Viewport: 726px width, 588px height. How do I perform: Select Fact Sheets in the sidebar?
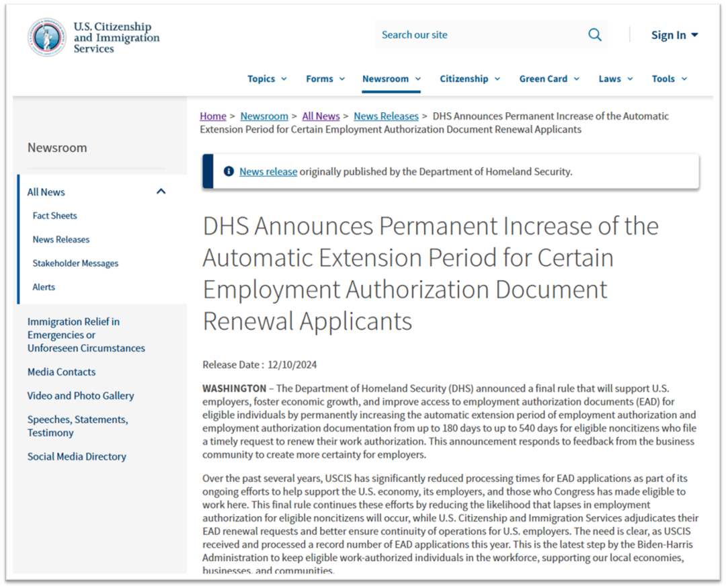click(54, 216)
